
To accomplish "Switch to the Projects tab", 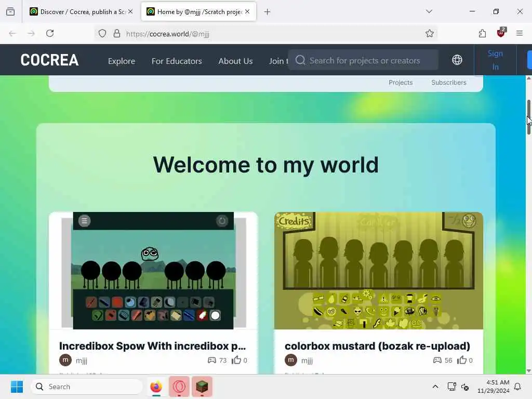I will tap(401, 83).
